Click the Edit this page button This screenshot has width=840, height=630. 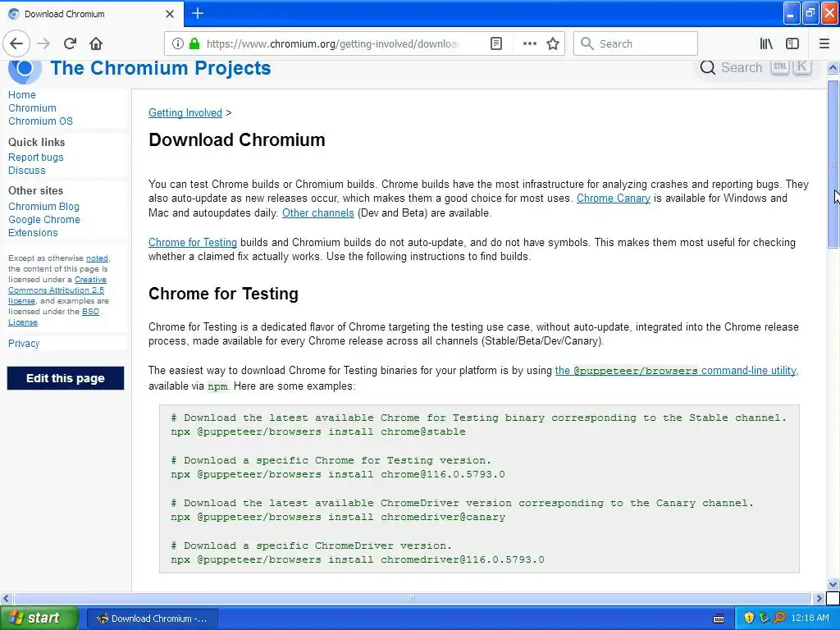(66, 378)
